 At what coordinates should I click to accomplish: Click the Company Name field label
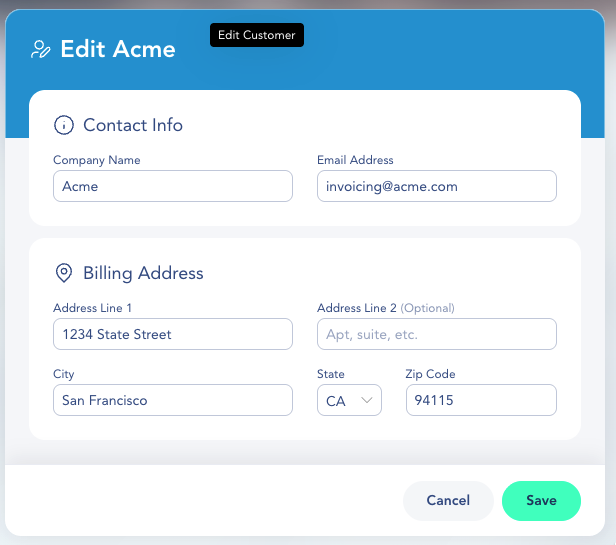[97, 160]
